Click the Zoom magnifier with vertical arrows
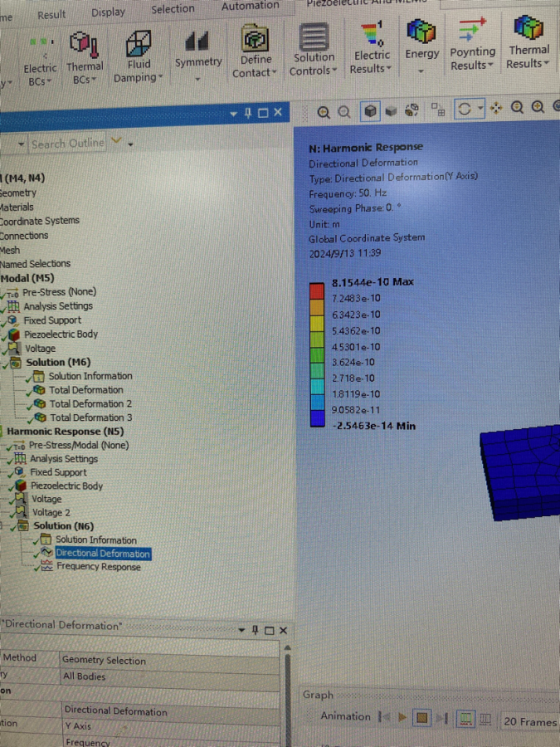Image resolution: width=560 pixels, height=747 pixels. coord(517,108)
